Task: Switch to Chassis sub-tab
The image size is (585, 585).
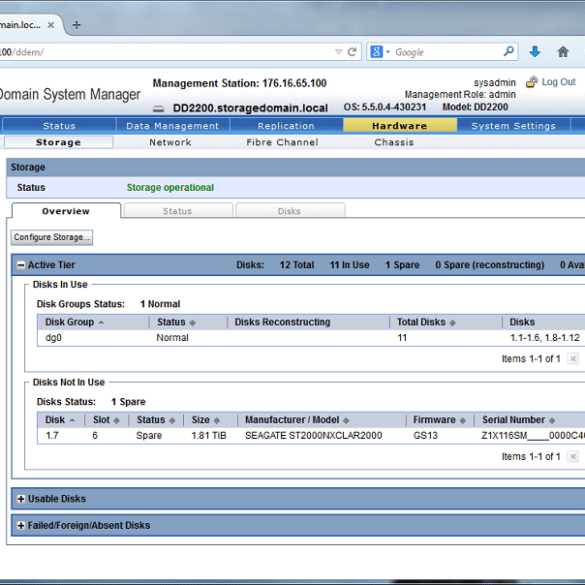Action: (394, 142)
